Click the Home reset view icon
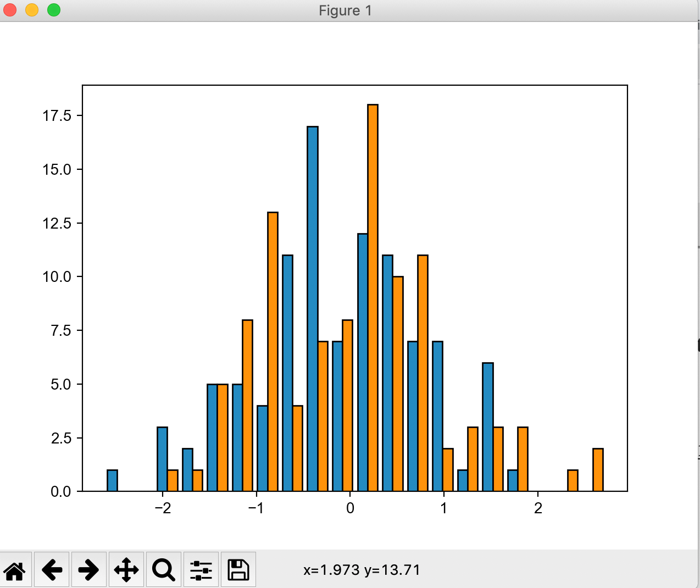700x588 pixels. pyautogui.click(x=15, y=570)
